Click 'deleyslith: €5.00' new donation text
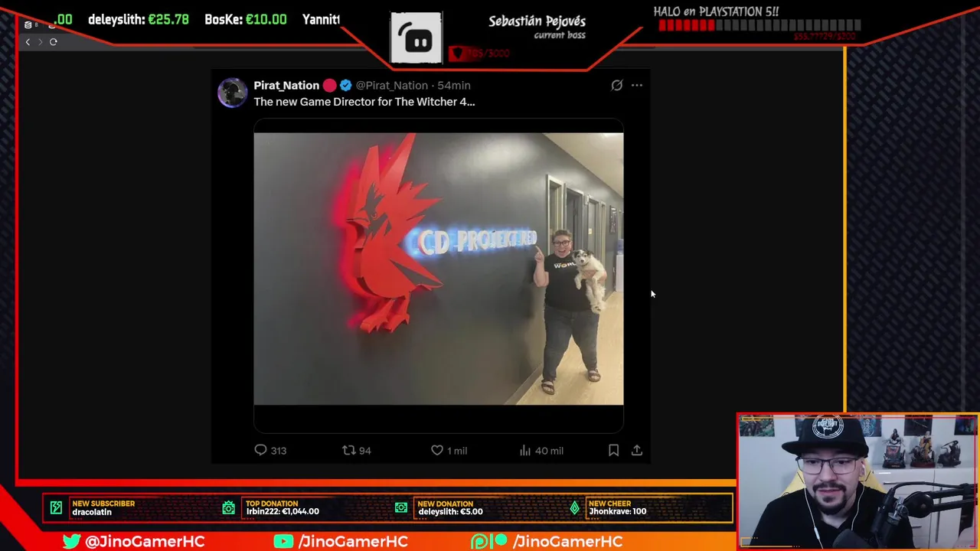Viewport: 980px width, 551px height. pos(450,511)
